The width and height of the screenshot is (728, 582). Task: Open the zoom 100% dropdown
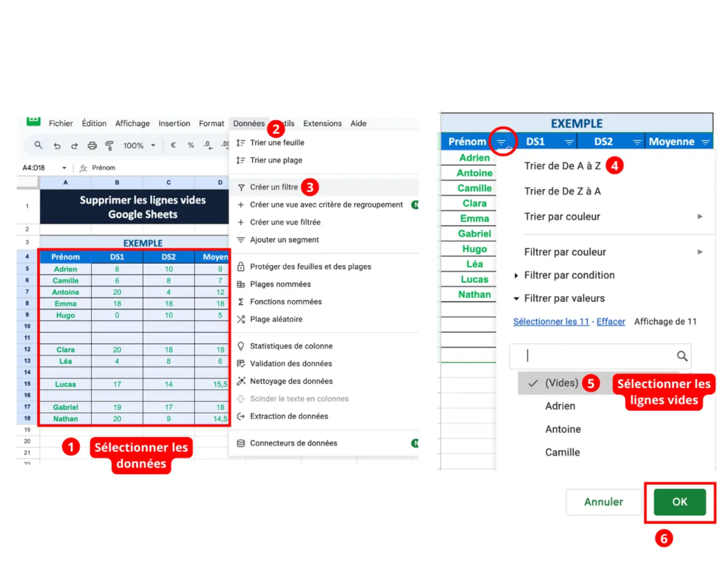(x=139, y=146)
